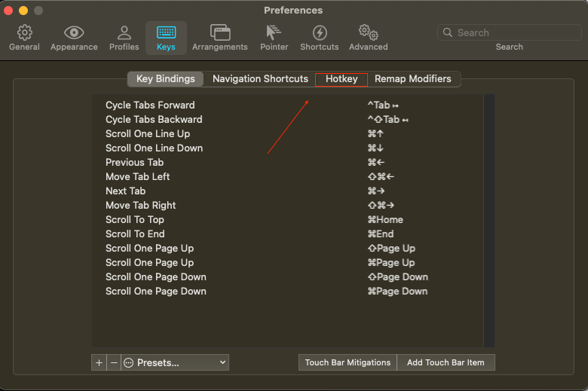This screenshot has width=588, height=391.
Task: Click the Touch Bar Mitigations button
Action: pos(348,362)
